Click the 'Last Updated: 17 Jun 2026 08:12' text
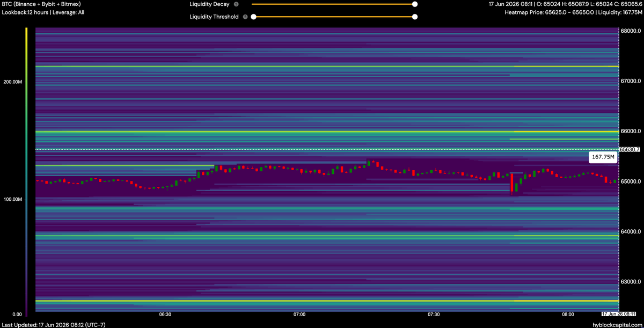The image size is (644, 328). tap(44, 324)
